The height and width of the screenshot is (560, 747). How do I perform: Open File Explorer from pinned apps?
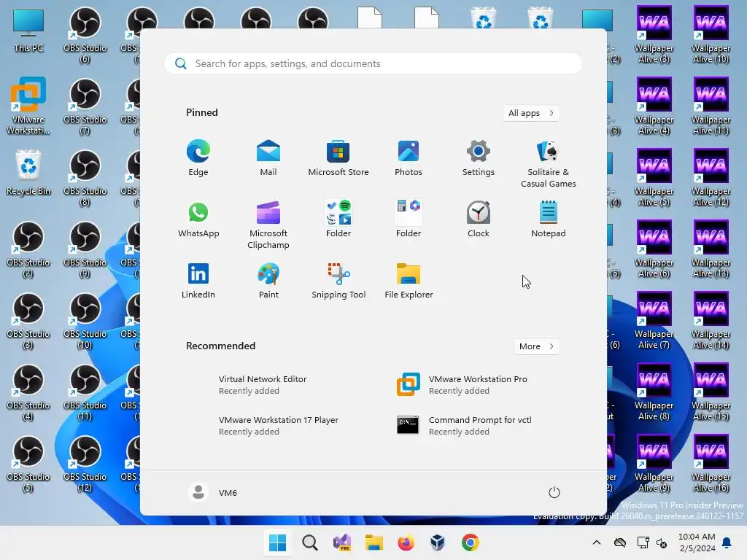409,281
